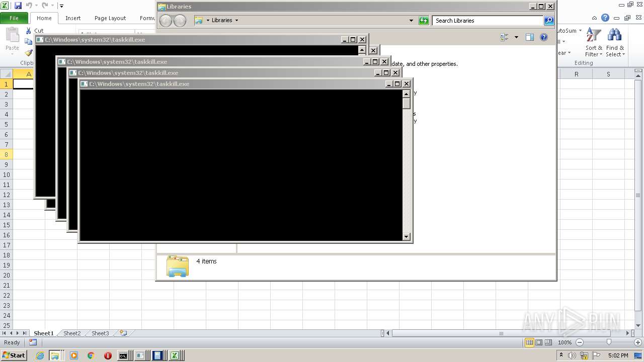Select column R header in Excel

(576, 74)
